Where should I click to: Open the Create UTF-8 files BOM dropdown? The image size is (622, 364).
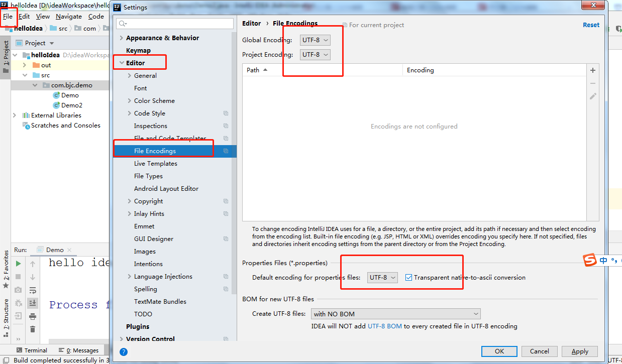pos(396,314)
